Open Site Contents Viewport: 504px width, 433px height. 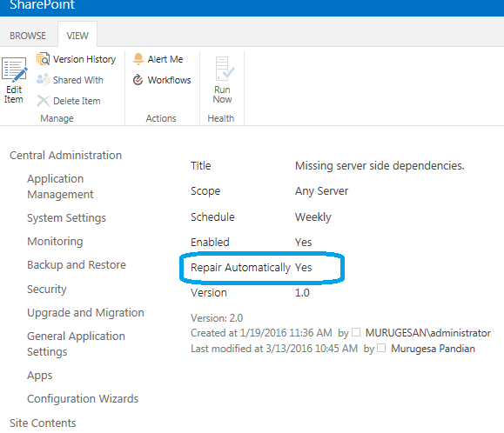(43, 423)
